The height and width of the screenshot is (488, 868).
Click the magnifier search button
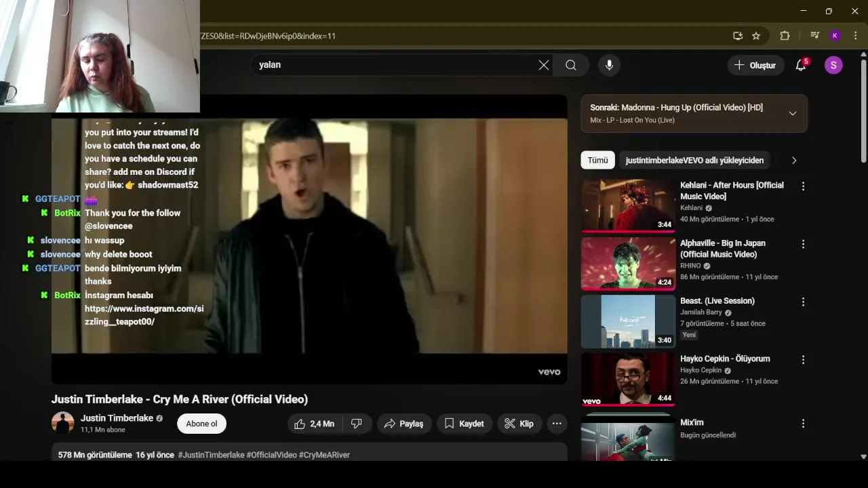point(571,65)
